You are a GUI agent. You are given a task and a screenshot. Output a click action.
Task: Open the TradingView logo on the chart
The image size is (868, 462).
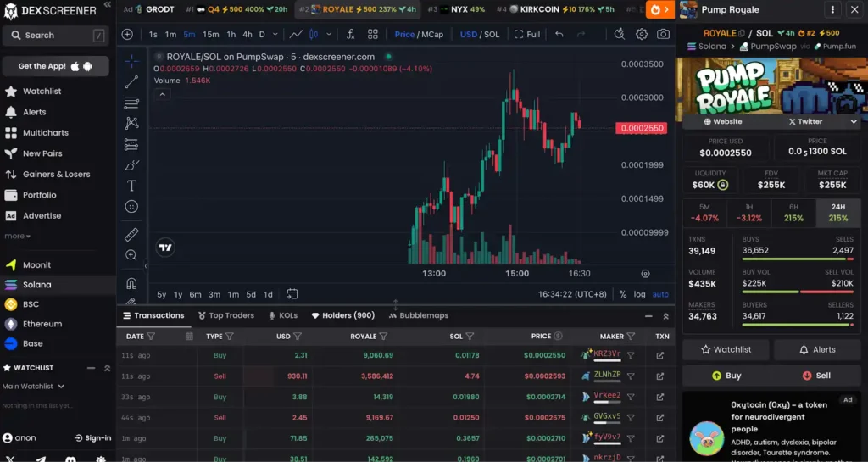(x=165, y=248)
